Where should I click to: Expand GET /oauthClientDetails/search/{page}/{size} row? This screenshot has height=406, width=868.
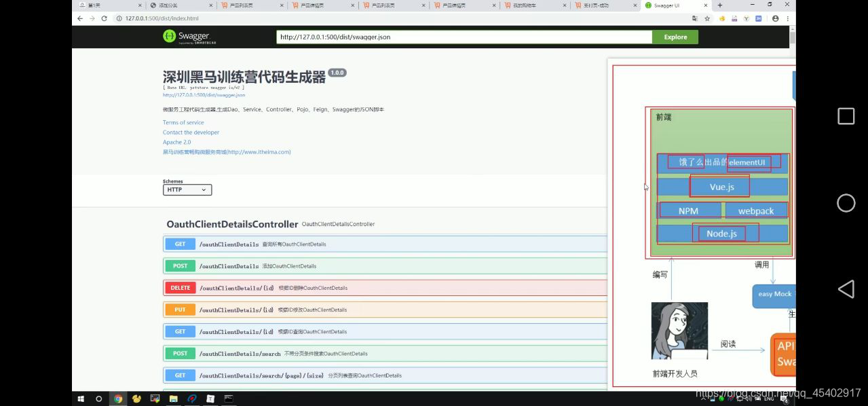click(x=385, y=375)
